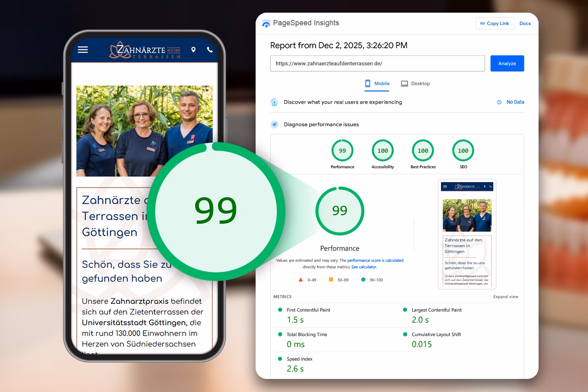Click the chain-link icon inside the Copy Link button
This screenshot has height=392, width=588.
(482, 23)
